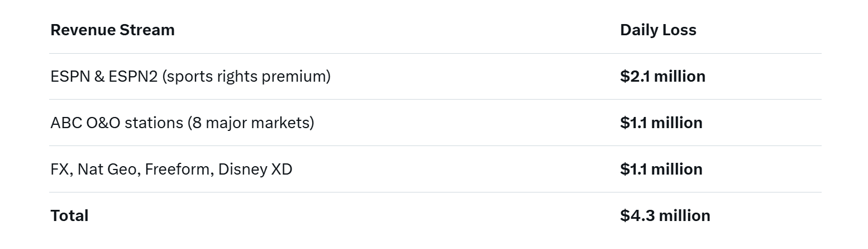868x249 pixels.
Task: Click the "Revenue Stream" column header
Action: [112, 30]
